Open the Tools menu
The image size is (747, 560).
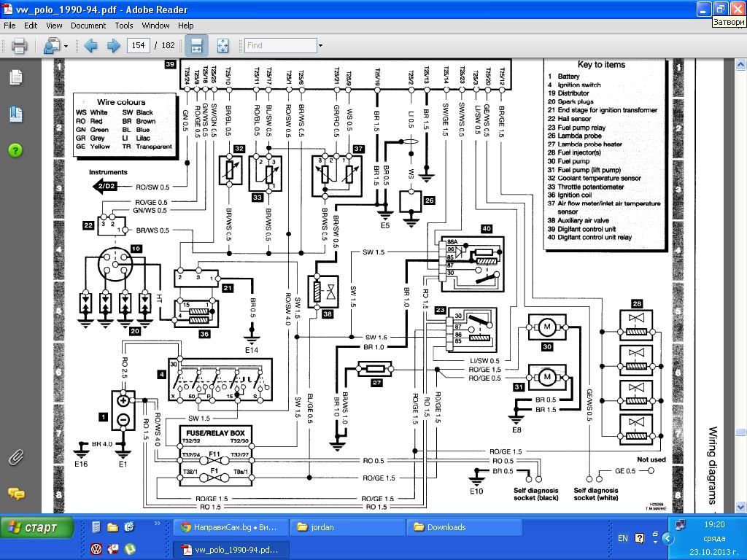tap(124, 25)
